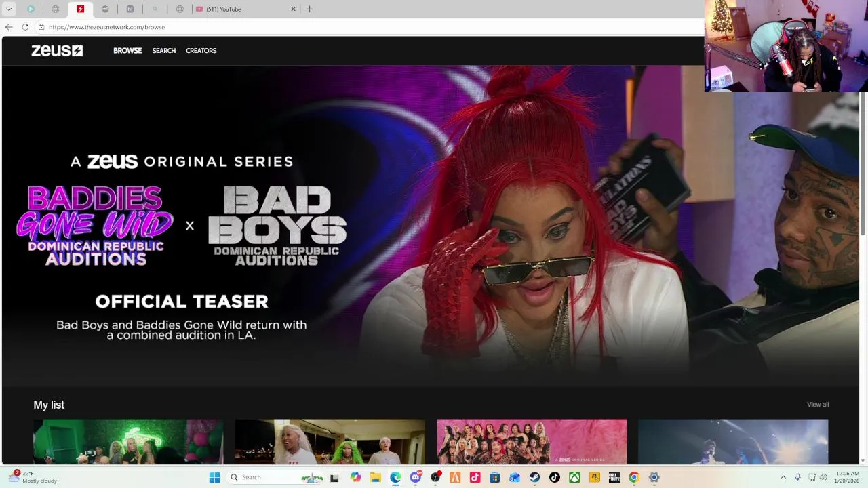Open the CREATORS menu item
The height and width of the screenshot is (488, 868).
pos(201,51)
